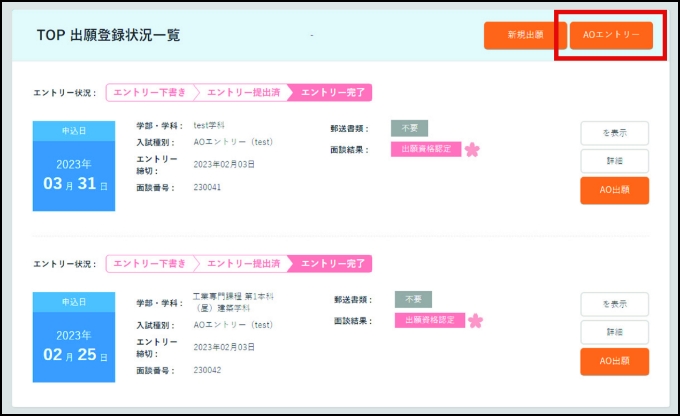Select エントリー提出済 step in the second entry
680x416 pixels.
243,264
